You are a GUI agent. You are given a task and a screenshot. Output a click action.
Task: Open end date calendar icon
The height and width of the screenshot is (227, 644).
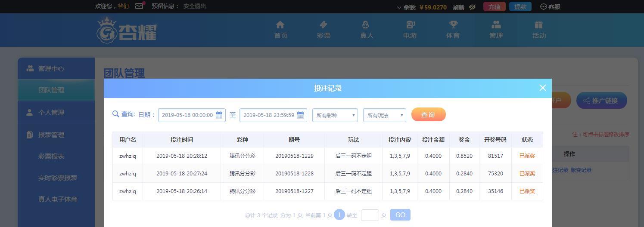300,115
